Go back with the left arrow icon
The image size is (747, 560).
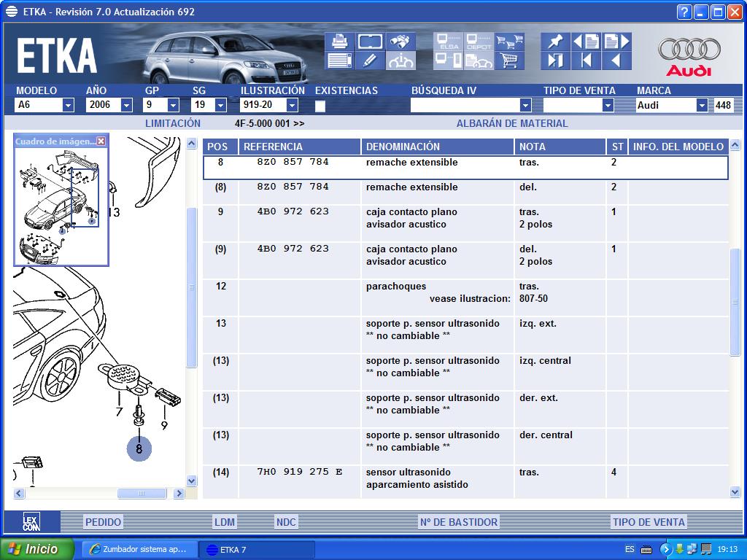click(617, 61)
